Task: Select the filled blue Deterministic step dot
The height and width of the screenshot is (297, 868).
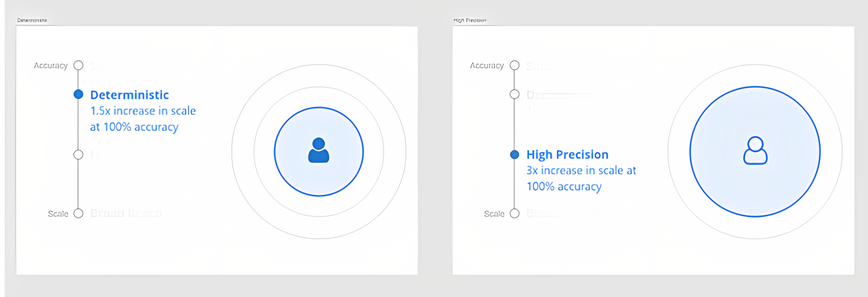Action: pyautogui.click(x=79, y=94)
